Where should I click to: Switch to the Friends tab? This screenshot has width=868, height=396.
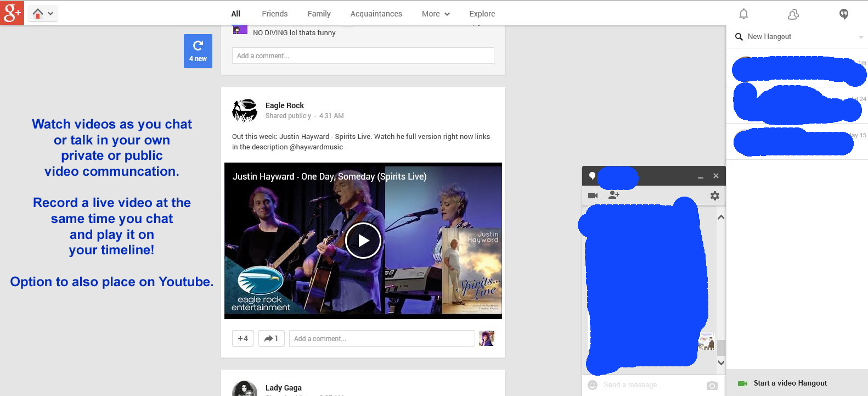(x=274, y=14)
